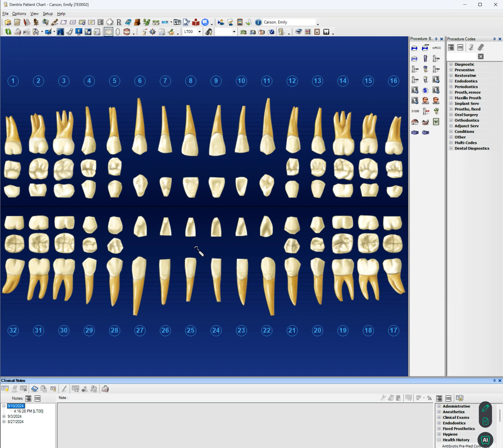Viewport: 503px width, 448px height.
Task: Select the Adult prophy procedure button
Action: 425,101
